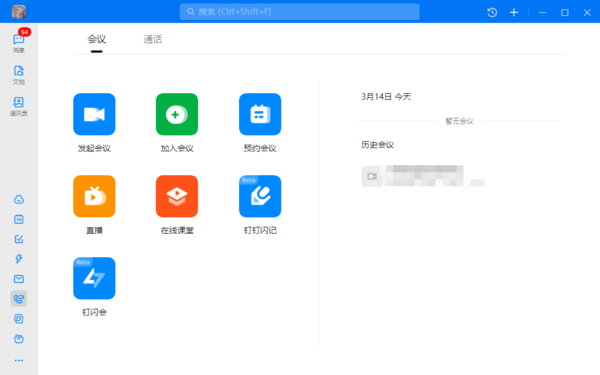600x375 pixels.
Task: Click the plus icon in title bar
Action: (514, 12)
